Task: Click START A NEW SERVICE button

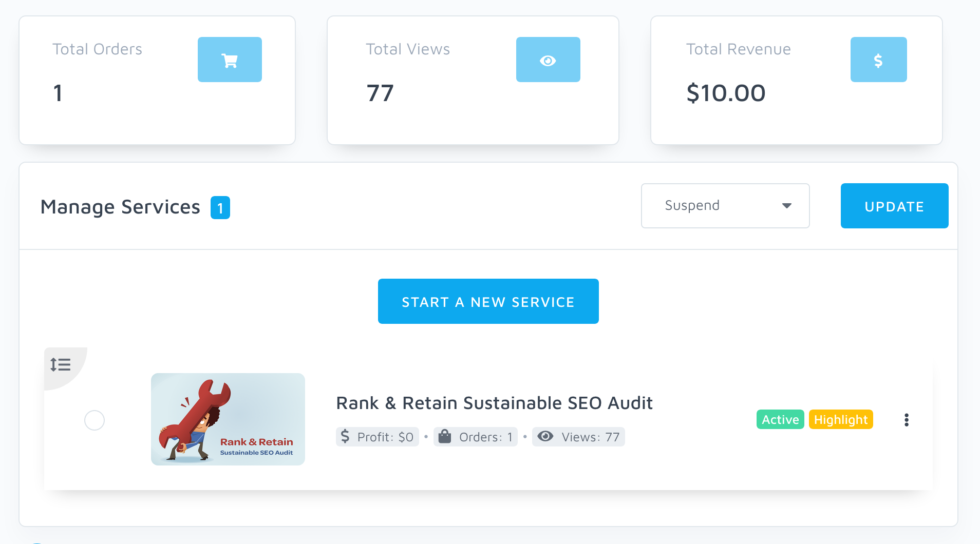Action: click(x=488, y=301)
